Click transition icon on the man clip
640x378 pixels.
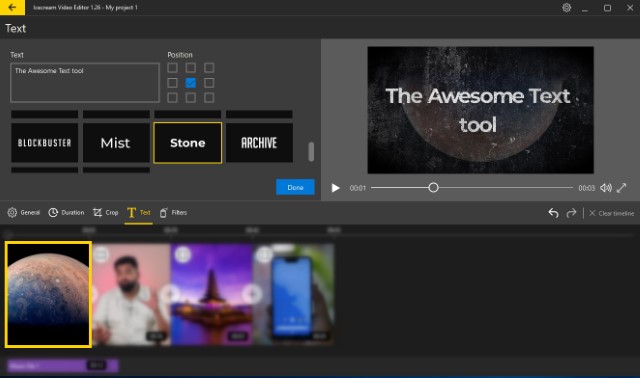[x=101, y=254]
